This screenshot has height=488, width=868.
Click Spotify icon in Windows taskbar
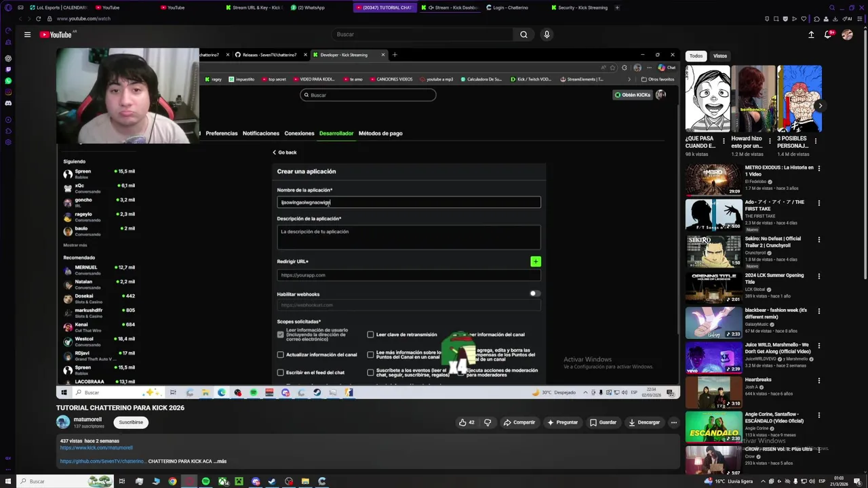pyautogui.click(x=205, y=481)
